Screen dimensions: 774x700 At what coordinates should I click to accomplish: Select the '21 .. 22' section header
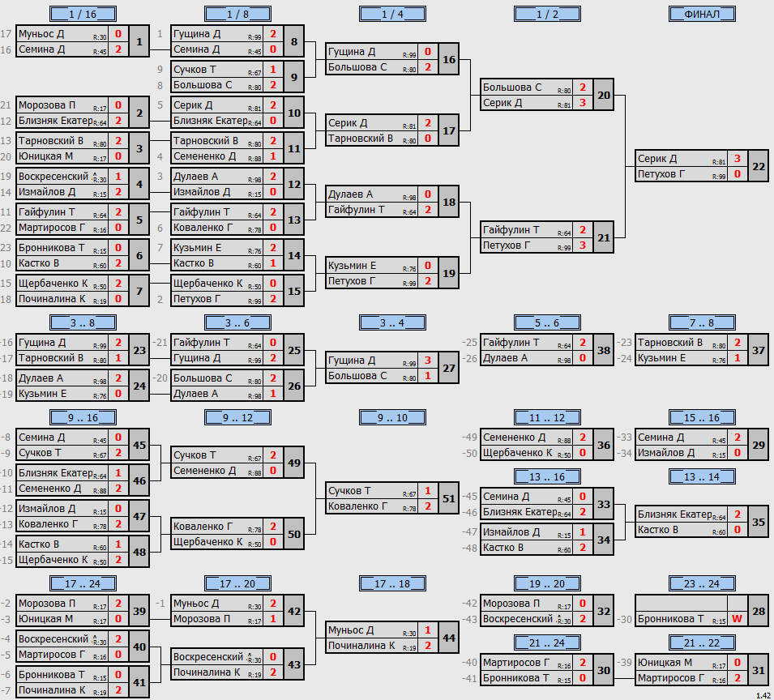(702, 642)
